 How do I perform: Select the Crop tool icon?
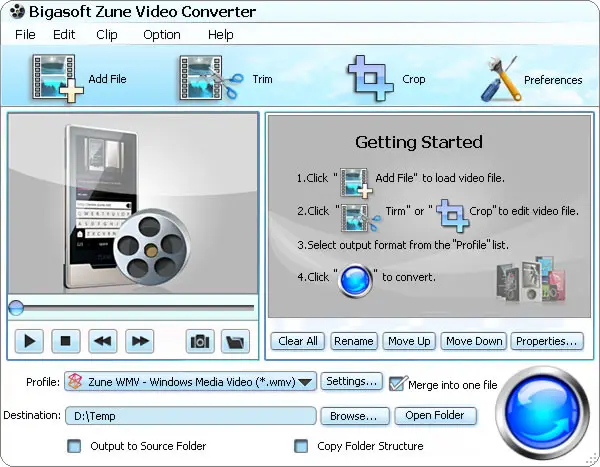[370, 78]
